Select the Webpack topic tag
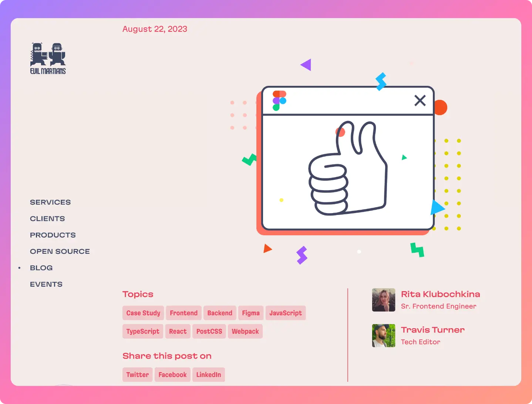Image resolution: width=532 pixels, height=404 pixels. [245, 331]
